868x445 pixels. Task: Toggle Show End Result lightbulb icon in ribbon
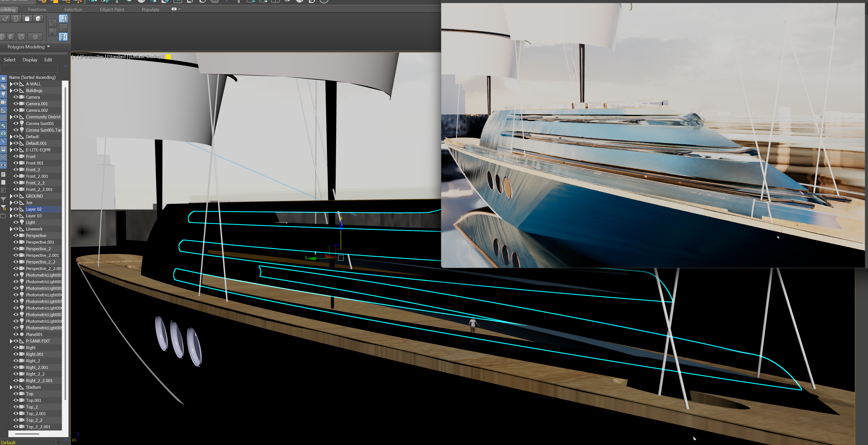point(63,19)
